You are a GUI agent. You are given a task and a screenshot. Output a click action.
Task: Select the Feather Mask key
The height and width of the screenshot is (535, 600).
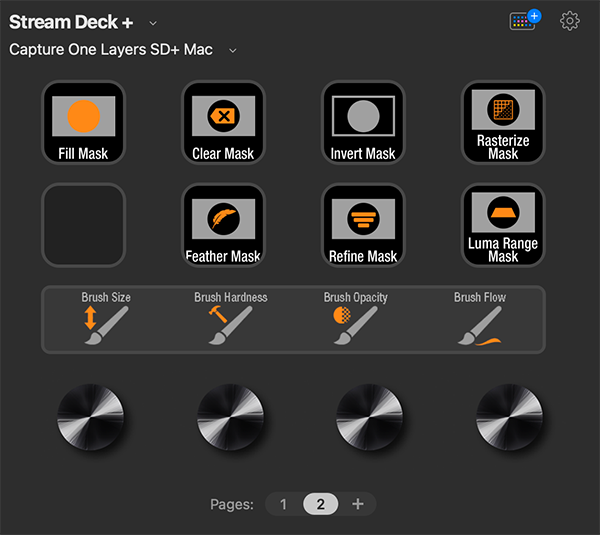click(223, 225)
